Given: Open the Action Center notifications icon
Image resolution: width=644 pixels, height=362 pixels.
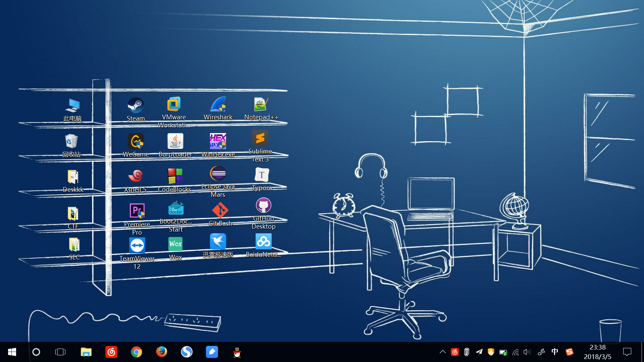Looking at the screenshot, I should [x=627, y=352].
